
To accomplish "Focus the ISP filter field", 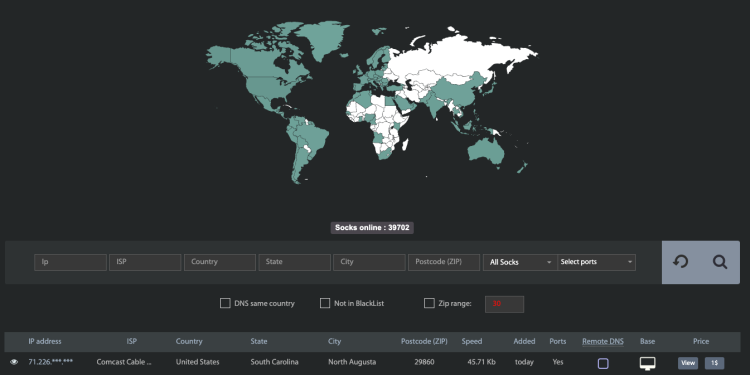I will (145, 262).
